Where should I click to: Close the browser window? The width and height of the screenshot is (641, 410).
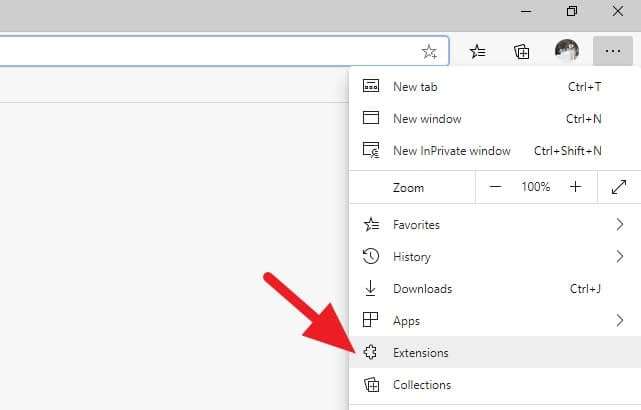(x=618, y=11)
